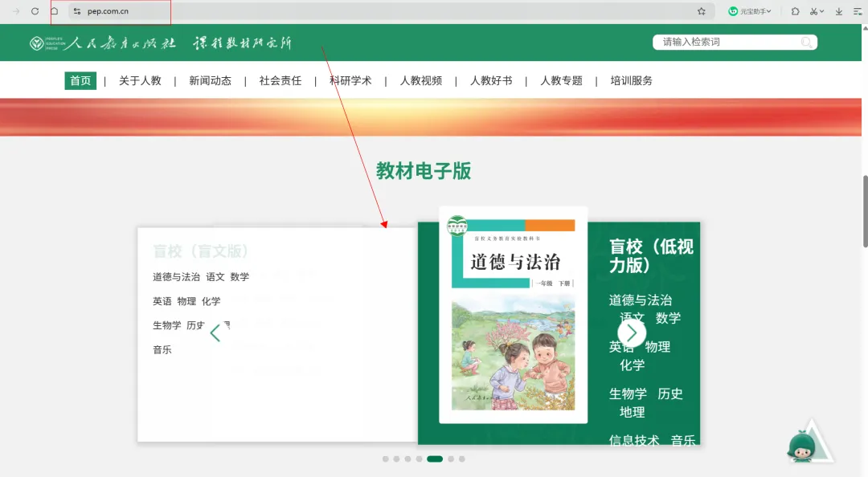Viewport: 868px width, 477px height.
Task: Click the scrollbar up arrow
Action: coord(866,27)
